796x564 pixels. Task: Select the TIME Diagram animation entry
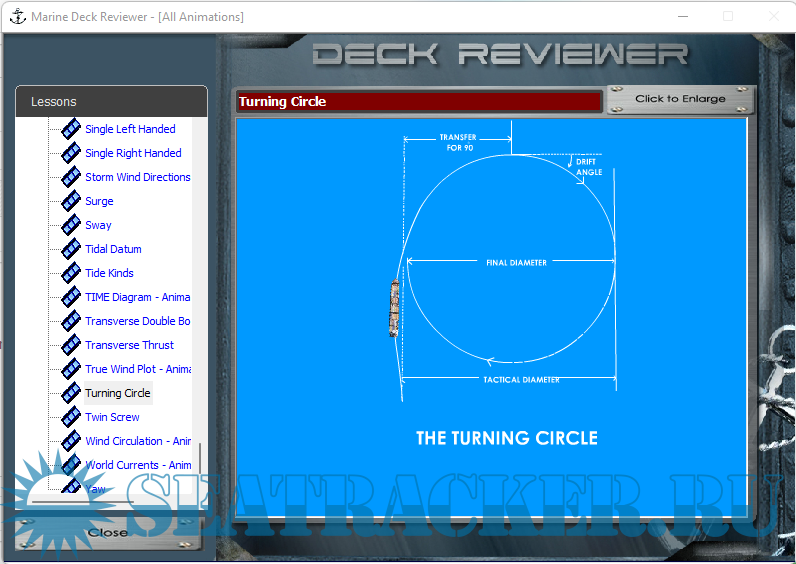click(x=137, y=297)
